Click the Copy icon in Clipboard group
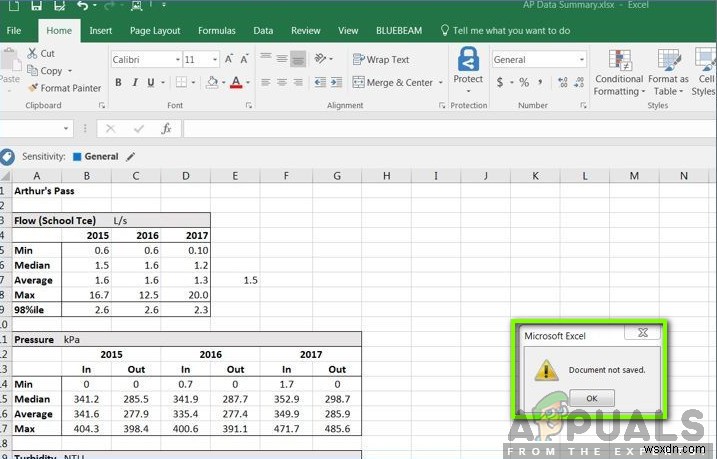Screen dimensions: 717x459 32,70
